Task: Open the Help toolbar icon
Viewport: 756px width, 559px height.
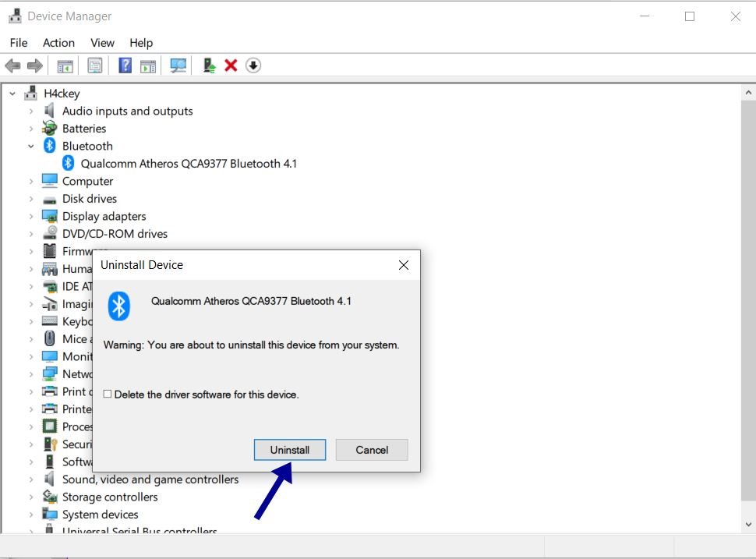Action: click(125, 65)
